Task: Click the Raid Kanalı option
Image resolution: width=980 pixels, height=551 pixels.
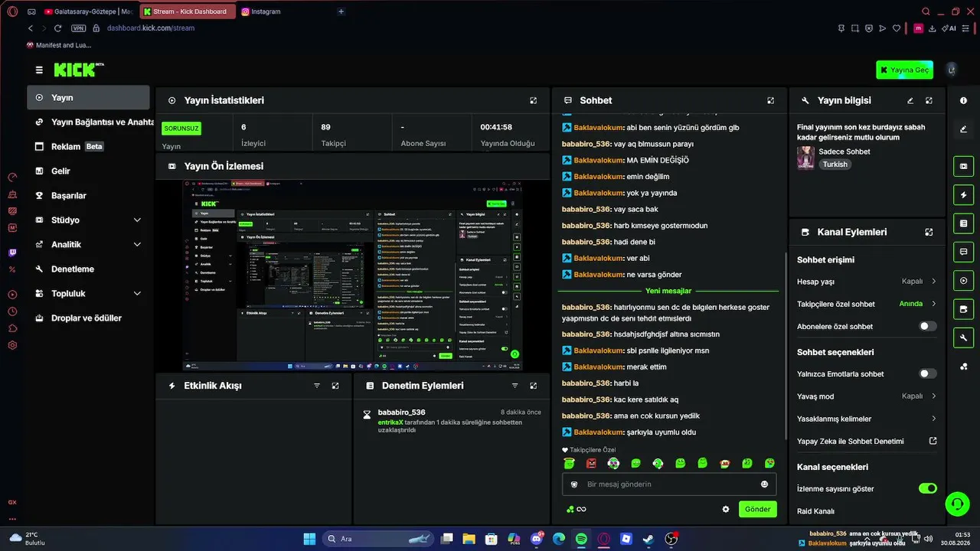Action: tap(815, 510)
